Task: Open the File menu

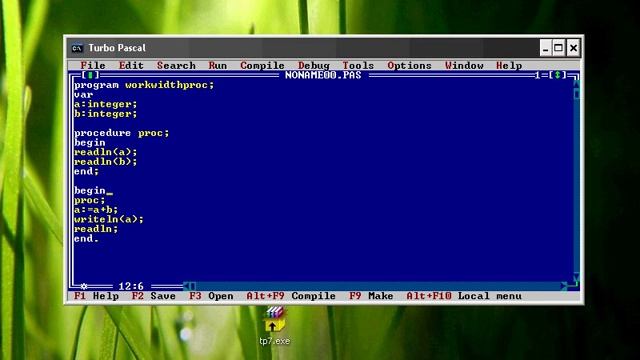Action: pyautogui.click(x=93, y=65)
